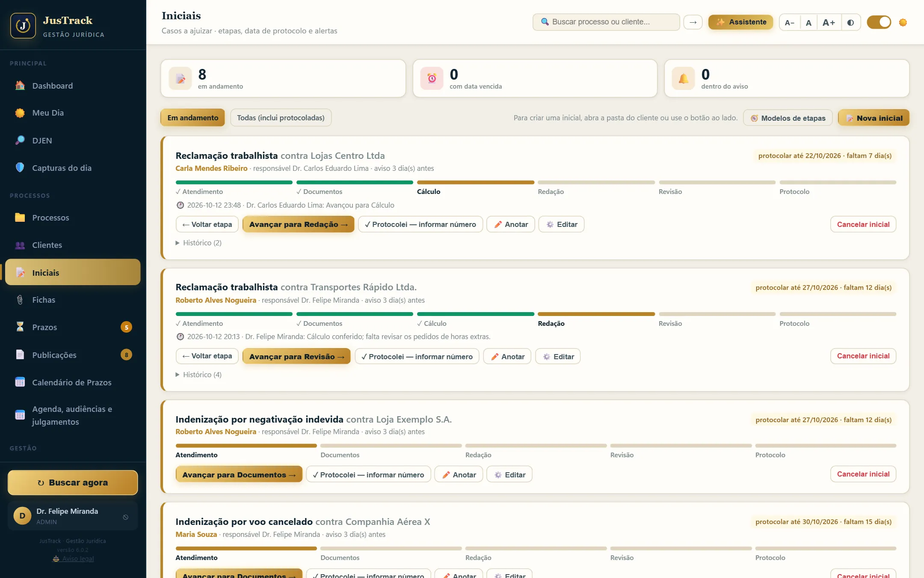Click Redação progress bar in Transportes Rápido case
The width and height of the screenshot is (924, 578).
596,314
